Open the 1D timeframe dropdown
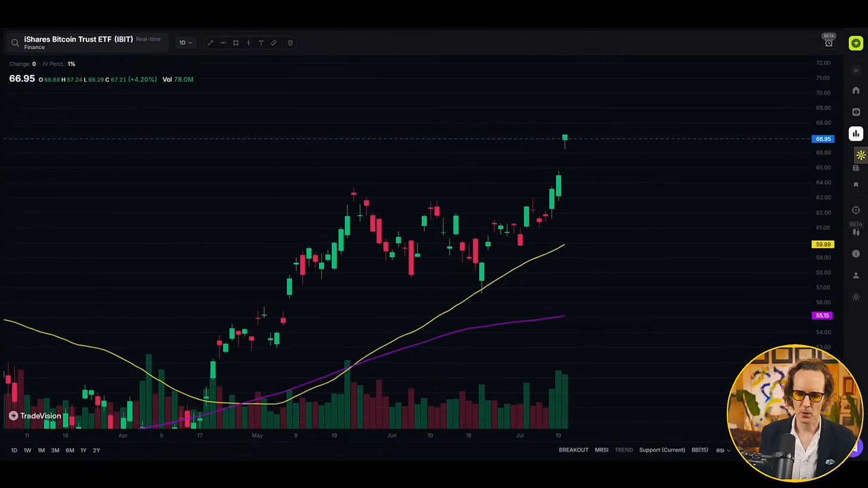Viewport: 868px width, 488px height. point(185,42)
